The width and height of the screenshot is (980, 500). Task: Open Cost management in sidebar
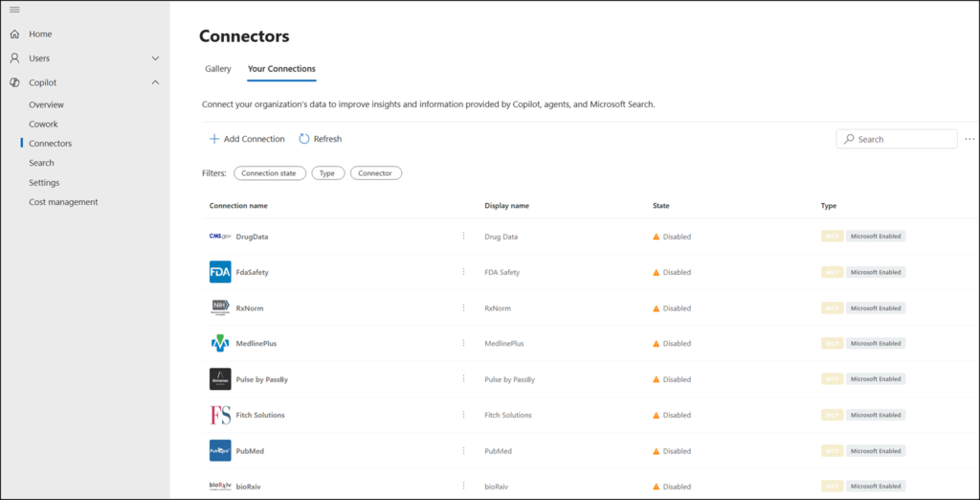[63, 202]
